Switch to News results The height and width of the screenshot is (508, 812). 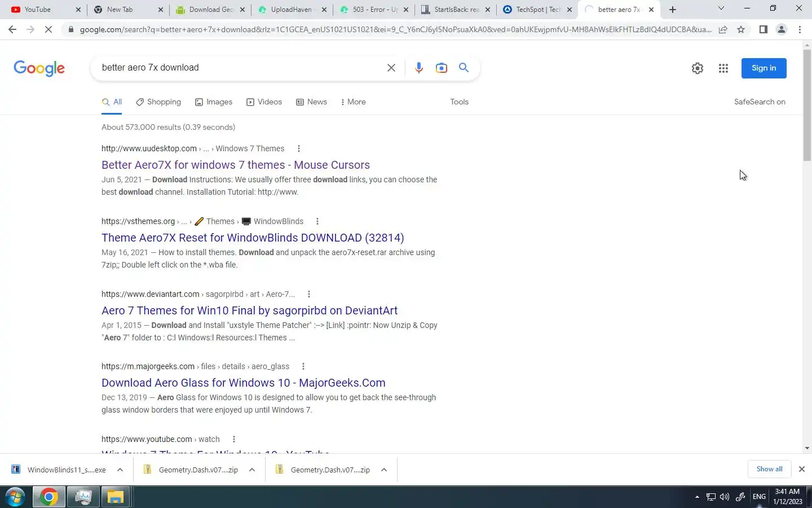pyautogui.click(x=311, y=102)
